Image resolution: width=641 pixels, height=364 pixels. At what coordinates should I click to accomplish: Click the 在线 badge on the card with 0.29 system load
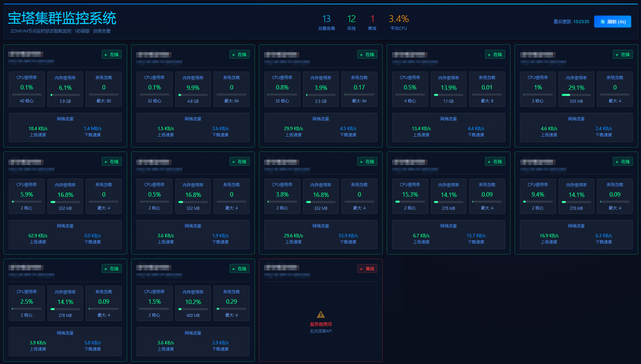coord(239,269)
